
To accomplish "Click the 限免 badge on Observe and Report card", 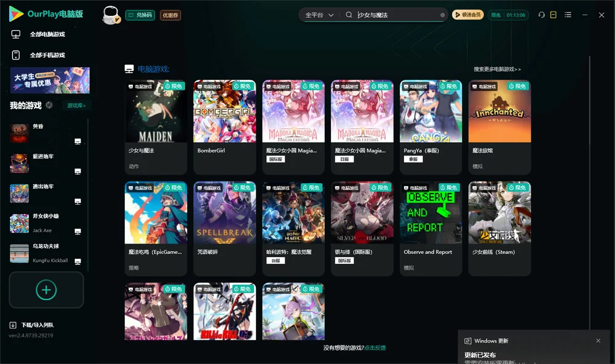I will coord(449,188).
